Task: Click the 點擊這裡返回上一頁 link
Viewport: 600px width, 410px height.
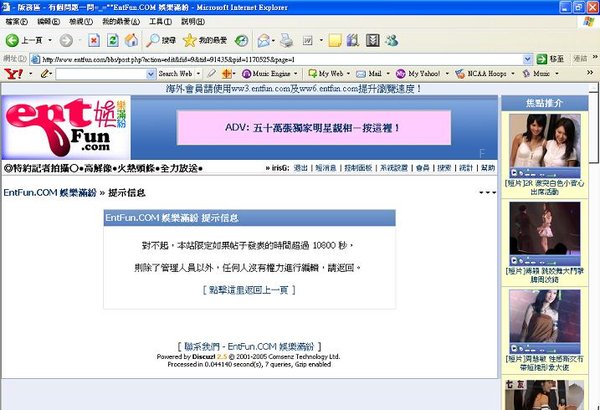Action: (x=249, y=289)
